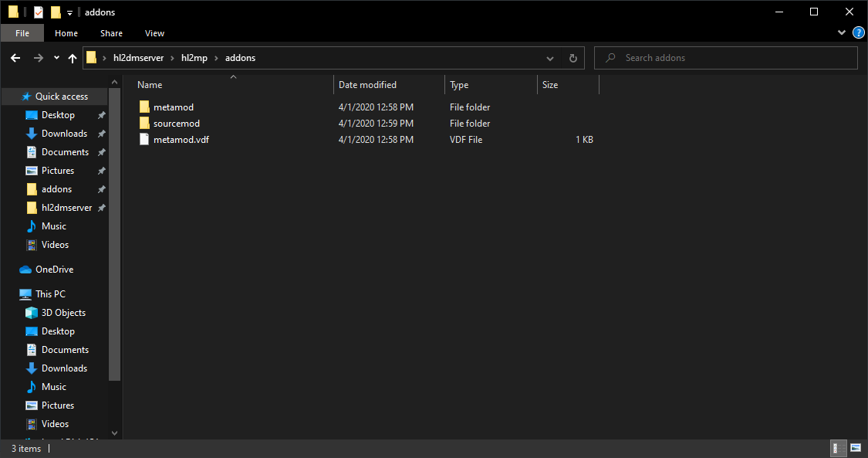This screenshot has height=458, width=868.
Task: Open the address bar history dropdown
Action: (549, 58)
